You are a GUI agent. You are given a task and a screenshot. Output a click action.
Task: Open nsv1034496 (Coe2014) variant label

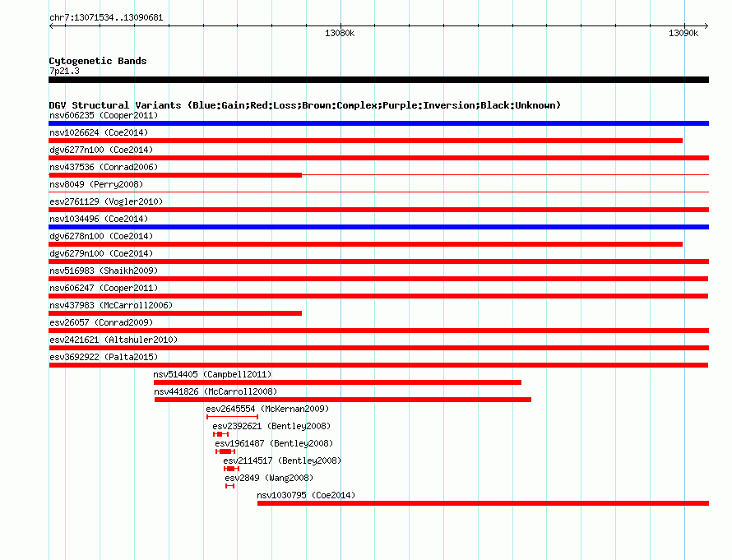pos(99,219)
